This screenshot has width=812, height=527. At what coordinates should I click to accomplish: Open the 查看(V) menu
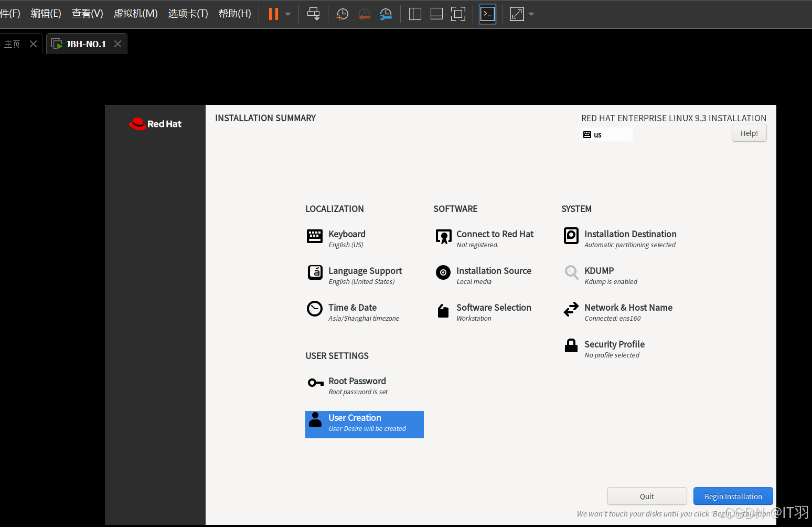pos(88,14)
